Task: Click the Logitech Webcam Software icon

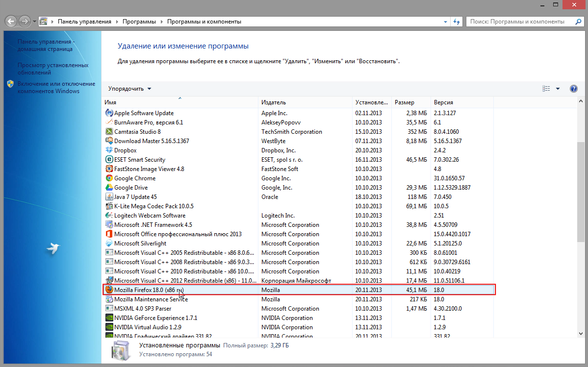Action: tap(109, 215)
